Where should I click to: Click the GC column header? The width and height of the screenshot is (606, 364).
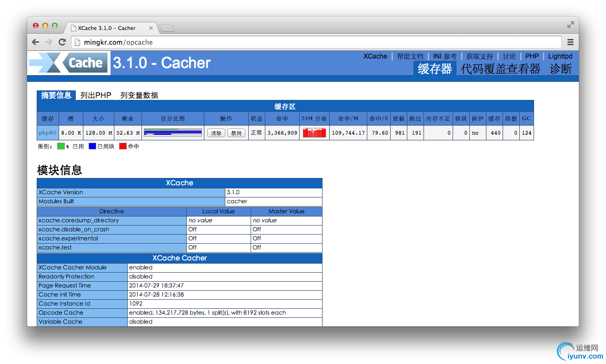pyautogui.click(x=526, y=118)
